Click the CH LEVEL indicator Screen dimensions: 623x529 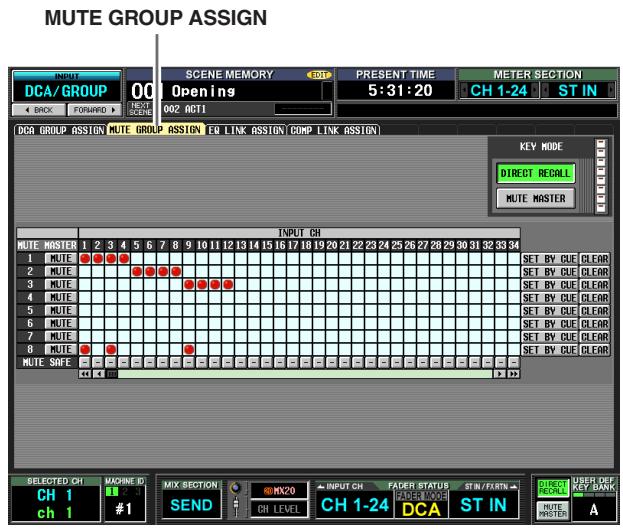pos(279,509)
